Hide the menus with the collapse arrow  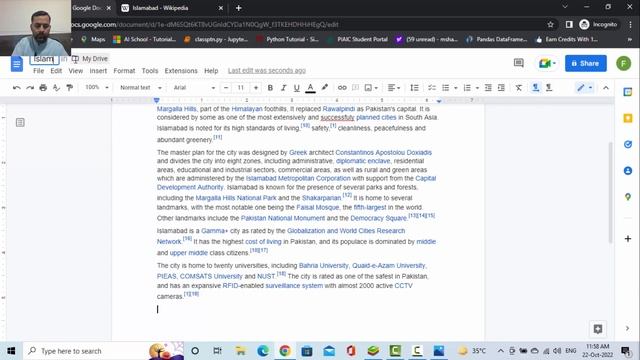tap(606, 88)
